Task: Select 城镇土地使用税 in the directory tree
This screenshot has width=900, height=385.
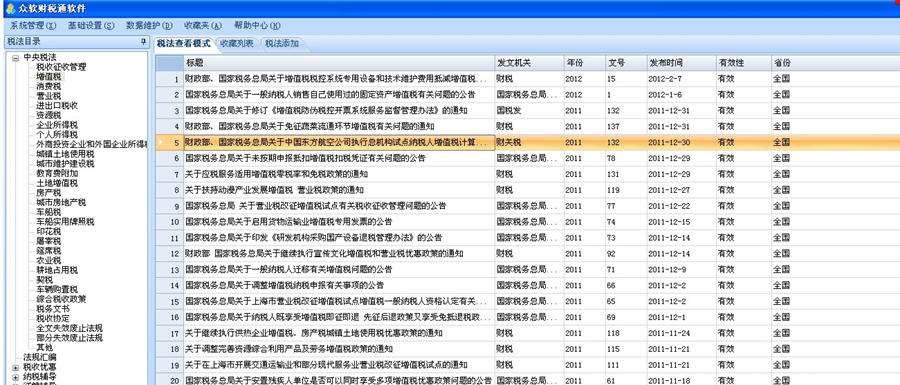Action: click(65, 154)
